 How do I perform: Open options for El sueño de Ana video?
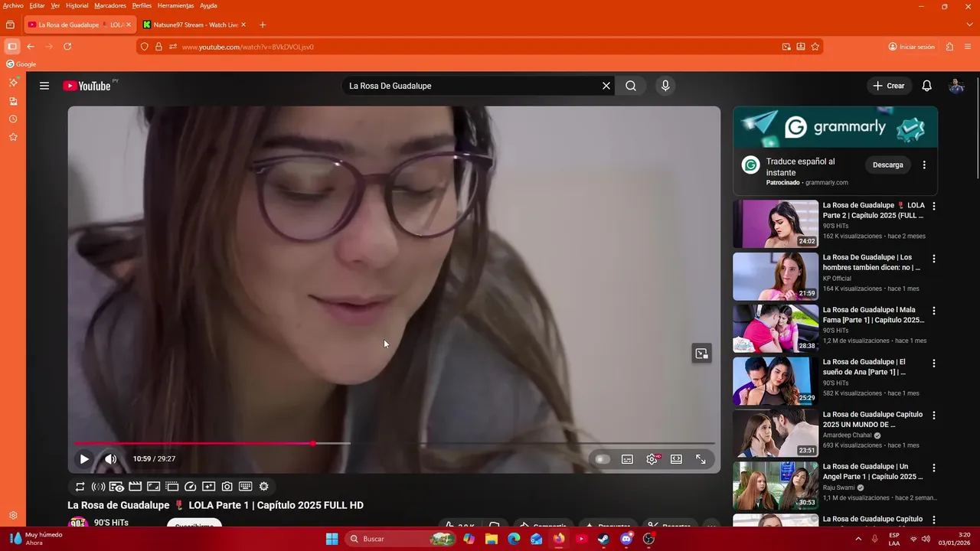click(933, 363)
